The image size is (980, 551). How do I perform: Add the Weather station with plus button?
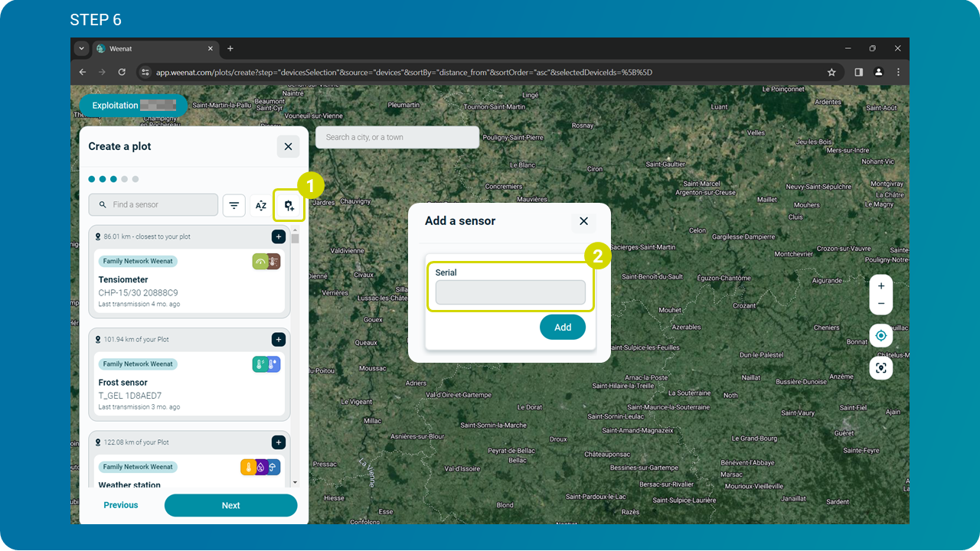point(278,442)
